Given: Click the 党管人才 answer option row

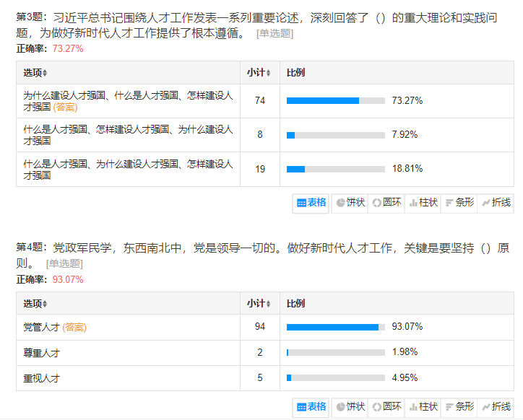Looking at the screenshot, I should [41, 328].
